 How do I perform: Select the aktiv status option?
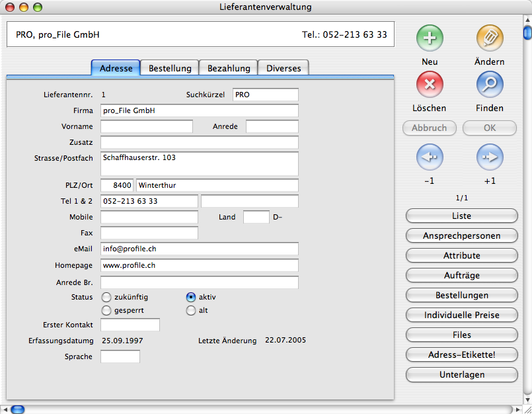tap(191, 298)
